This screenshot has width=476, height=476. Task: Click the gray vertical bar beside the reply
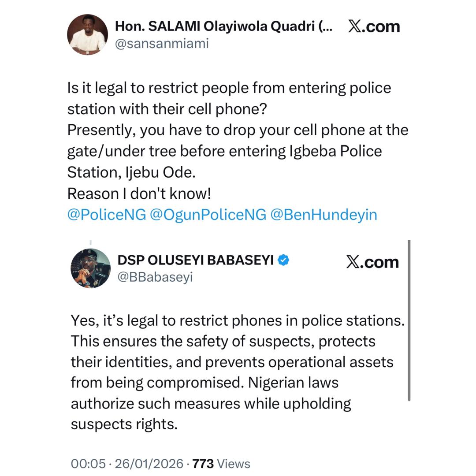(x=409, y=320)
